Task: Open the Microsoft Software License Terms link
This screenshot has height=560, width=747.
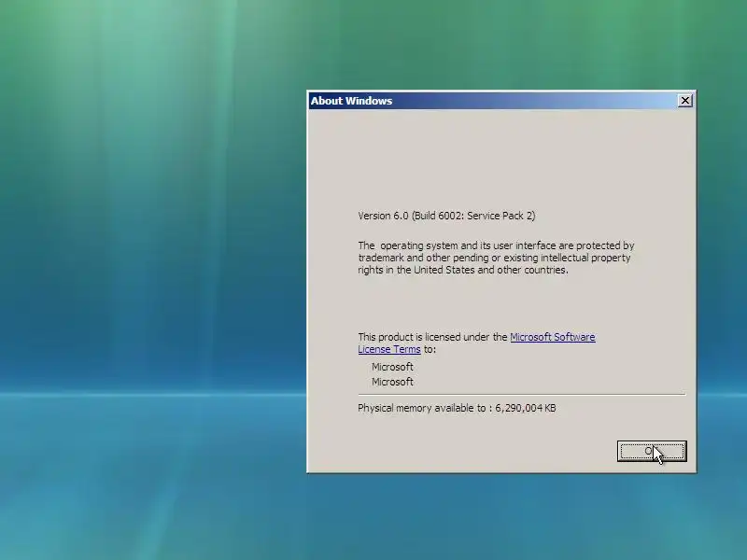Action: [553, 337]
